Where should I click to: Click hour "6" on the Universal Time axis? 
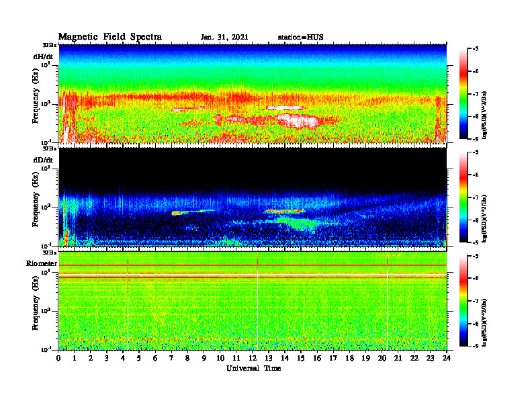coord(155,358)
